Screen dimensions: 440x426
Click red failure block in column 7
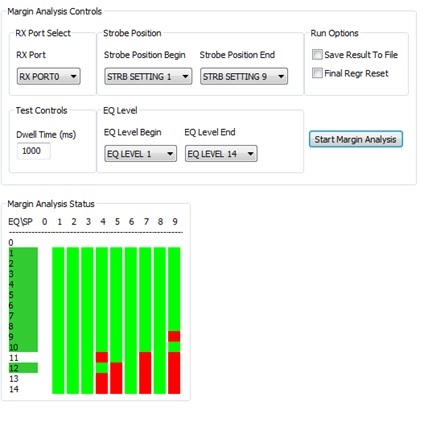[145, 373]
